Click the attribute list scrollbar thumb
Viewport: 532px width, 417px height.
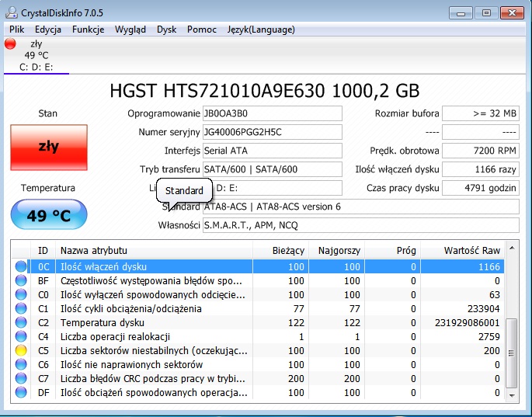pos(512,353)
